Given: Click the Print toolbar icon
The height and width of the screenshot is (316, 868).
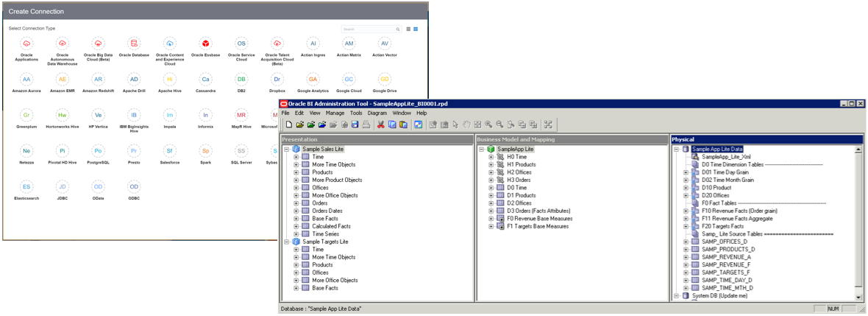Looking at the screenshot, I should pyautogui.click(x=366, y=124).
